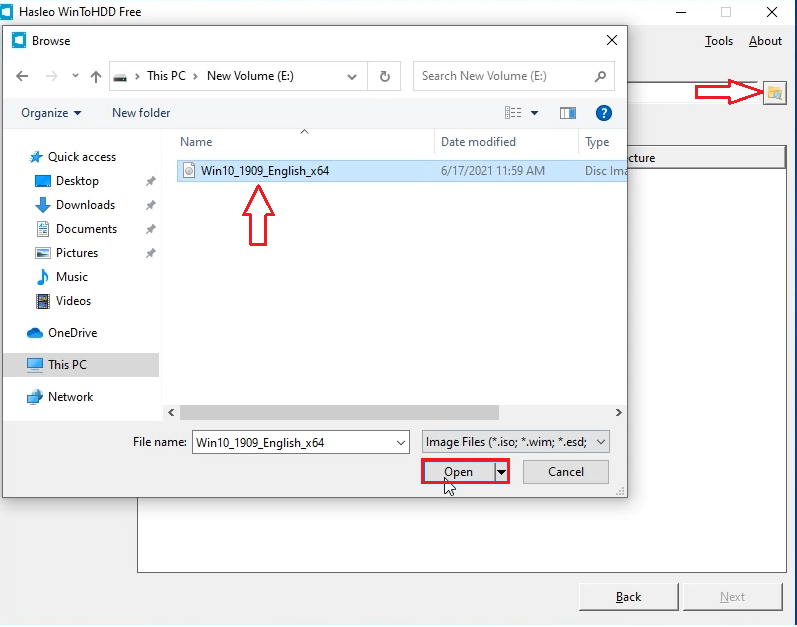Open the Tools menu in WinToHDD
The height and width of the screenshot is (627, 797).
[x=719, y=41]
